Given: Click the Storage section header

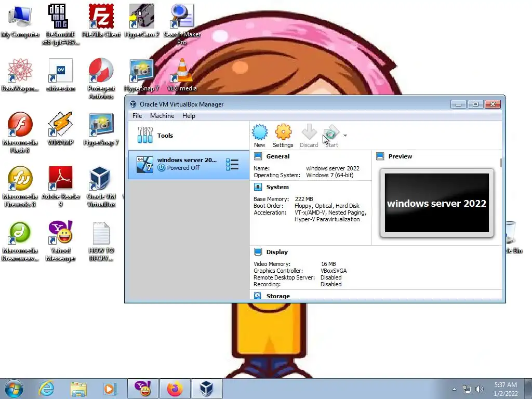Looking at the screenshot, I should 278,296.
